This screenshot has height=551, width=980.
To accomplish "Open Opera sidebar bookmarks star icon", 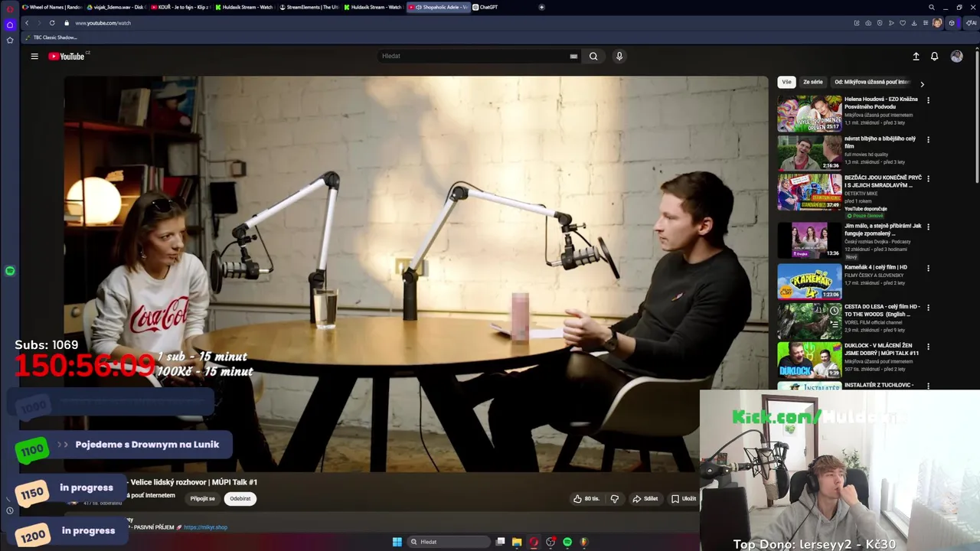I will click(x=10, y=40).
